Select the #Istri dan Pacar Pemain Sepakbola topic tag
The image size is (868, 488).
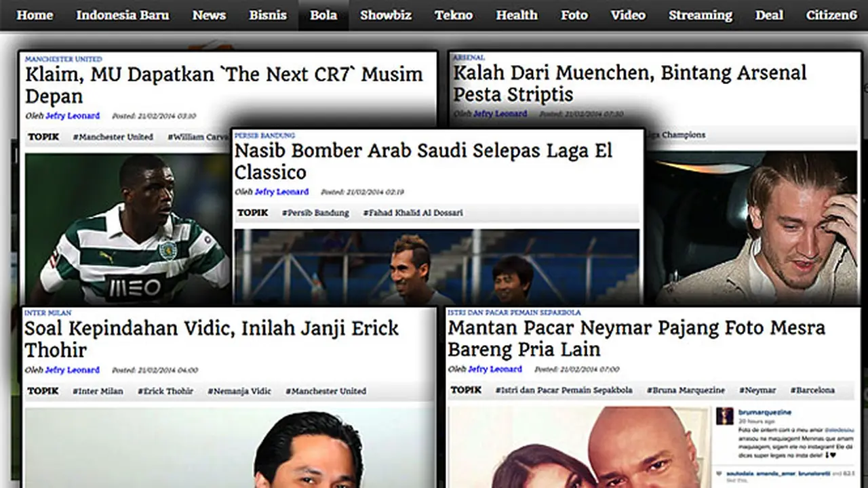tap(564, 390)
